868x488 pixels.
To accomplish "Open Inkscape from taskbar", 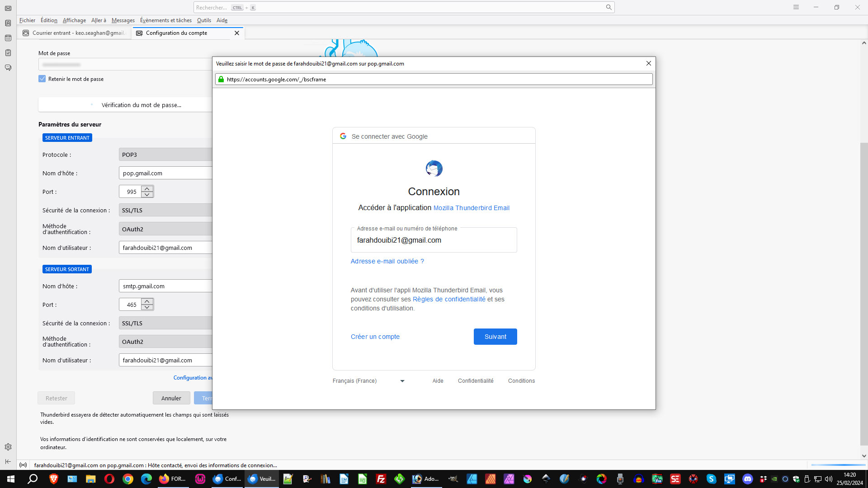I will pos(546,479).
